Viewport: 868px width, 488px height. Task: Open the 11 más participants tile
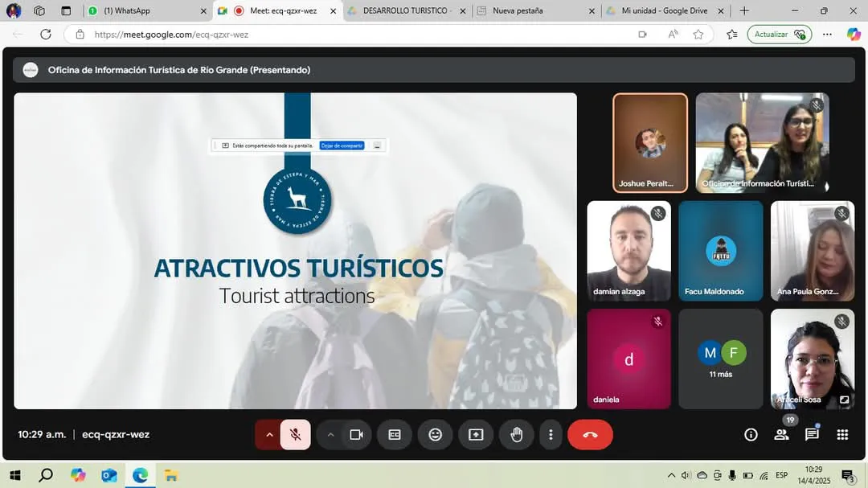point(720,359)
